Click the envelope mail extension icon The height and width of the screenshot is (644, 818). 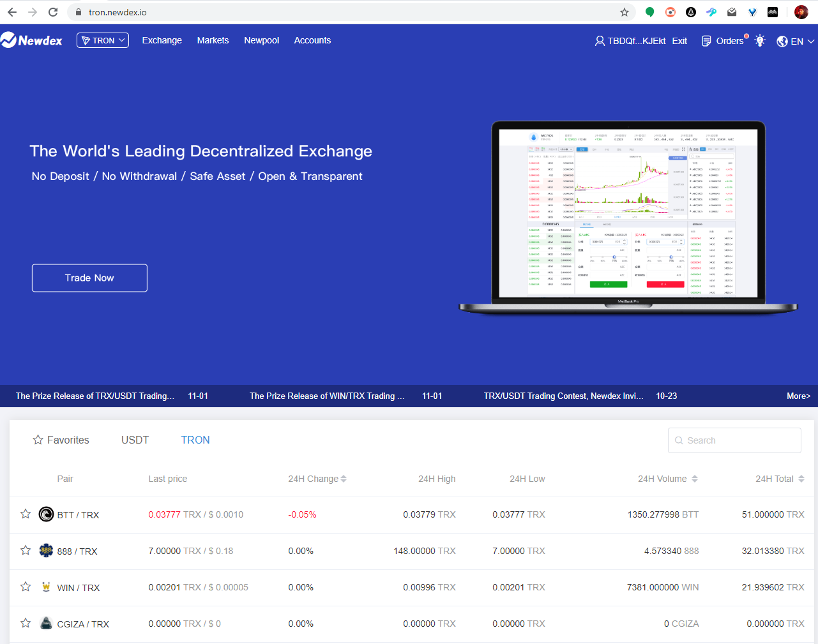pyautogui.click(x=732, y=12)
